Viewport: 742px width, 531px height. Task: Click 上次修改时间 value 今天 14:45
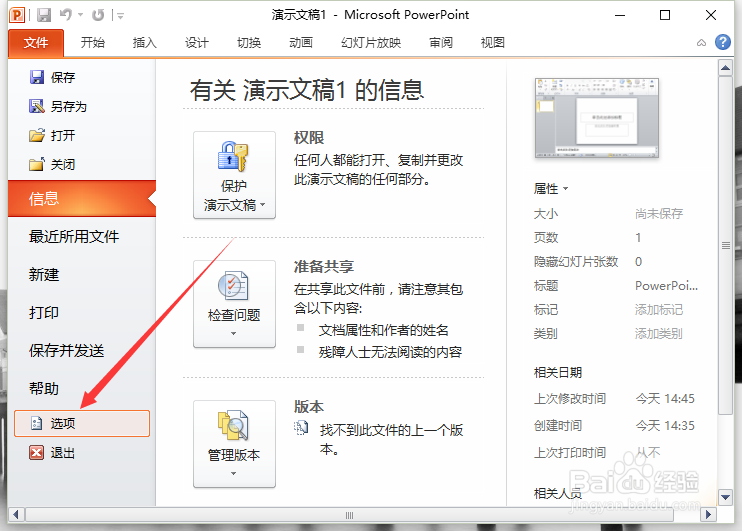(665, 398)
